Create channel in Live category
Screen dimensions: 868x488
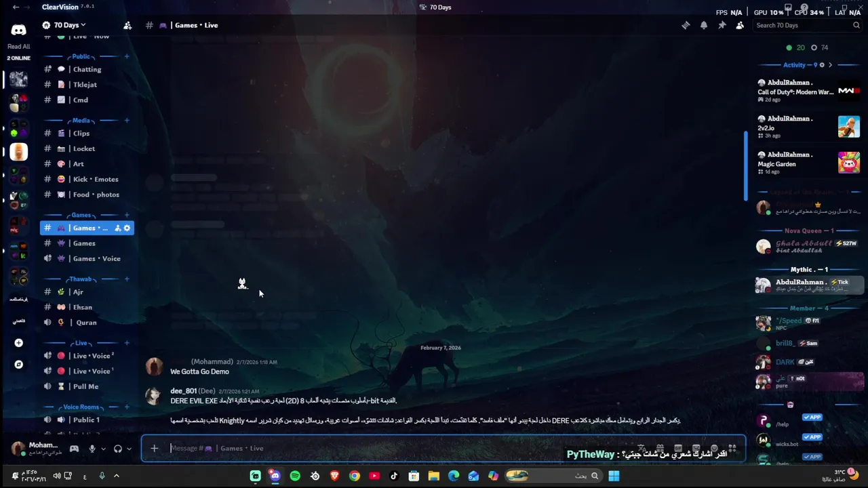[x=127, y=343]
